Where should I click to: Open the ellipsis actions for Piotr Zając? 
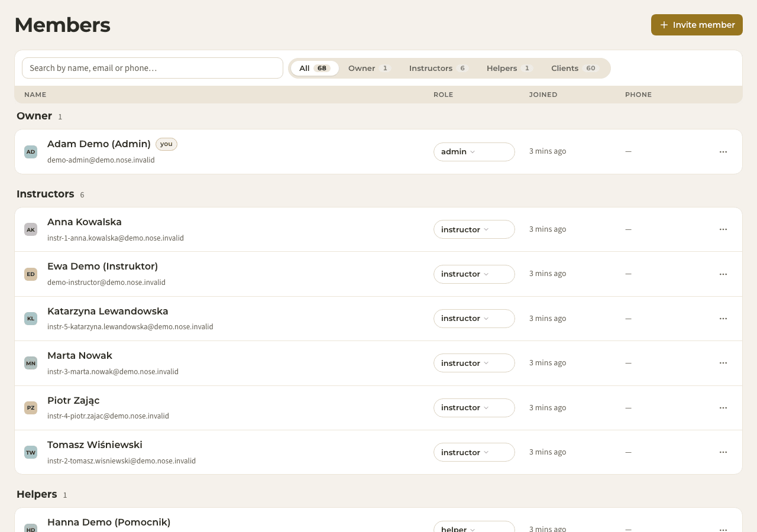click(x=723, y=408)
